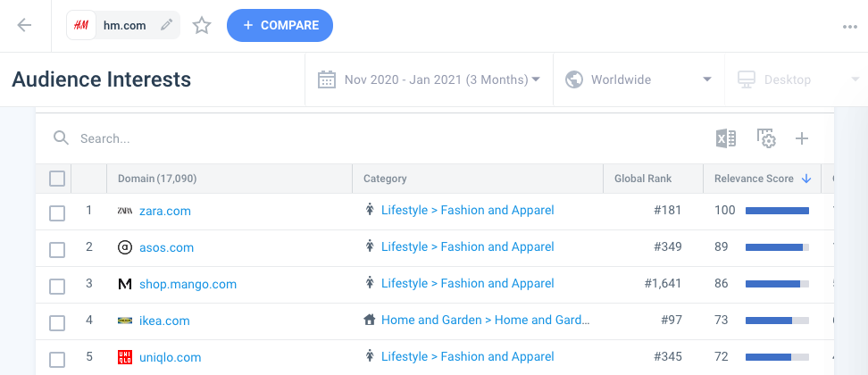Check the uniqlo.com row checkbox

(x=57, y=360)
